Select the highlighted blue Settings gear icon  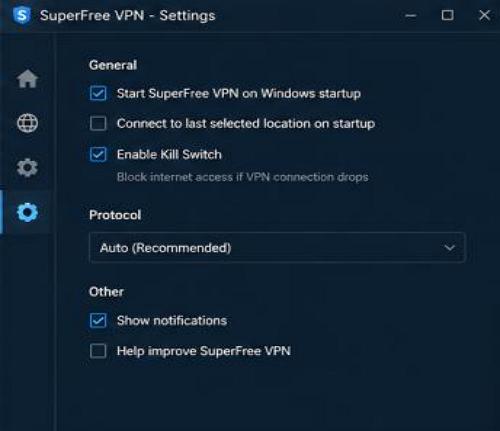27,212
